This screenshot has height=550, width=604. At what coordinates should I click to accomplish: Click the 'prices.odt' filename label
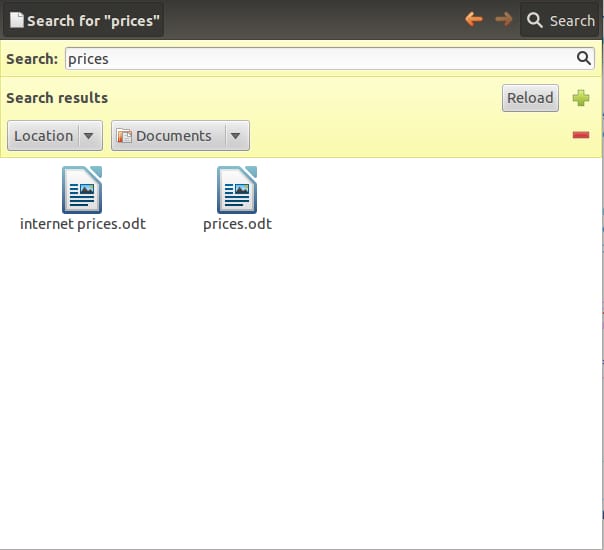pos(237,224)
